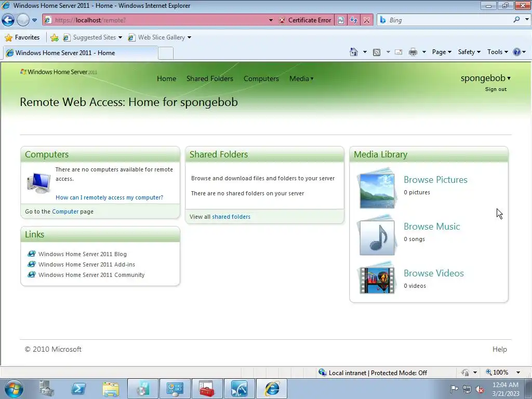The width and height of the screenshot is (532, 399).
Task: Click the Read Mail icon
Action: click(398, 52)
